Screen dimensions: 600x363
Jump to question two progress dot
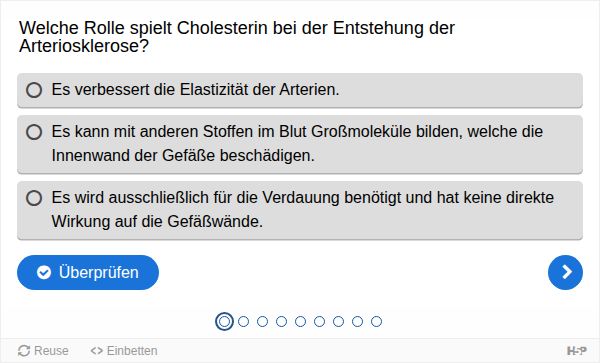(243, 321)
